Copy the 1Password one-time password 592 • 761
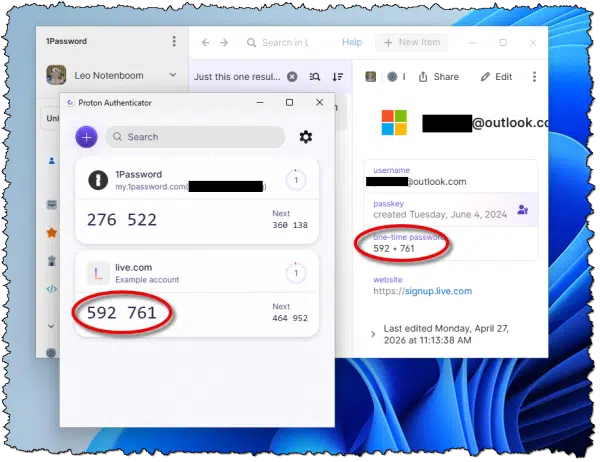600x462 pixels. pyautogui.click(x=450, y=243)
